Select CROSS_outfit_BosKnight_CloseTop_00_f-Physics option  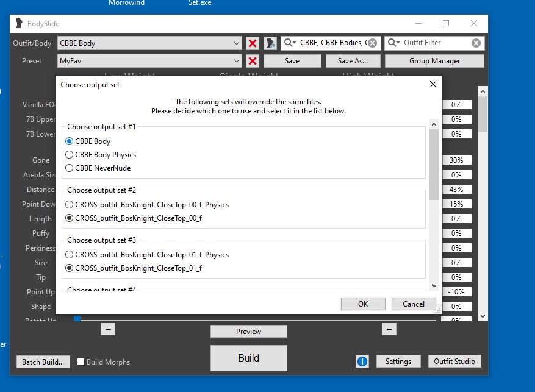70,205
